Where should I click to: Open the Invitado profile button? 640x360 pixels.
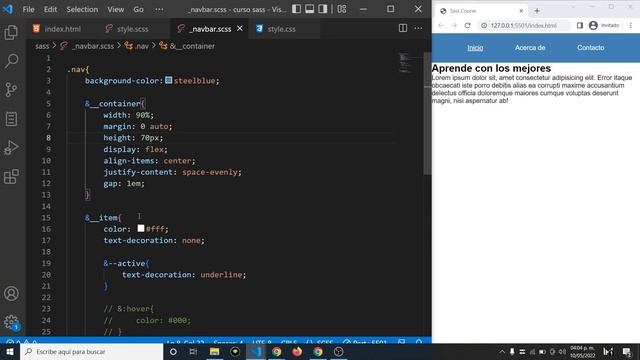click(x=604, y=25)
